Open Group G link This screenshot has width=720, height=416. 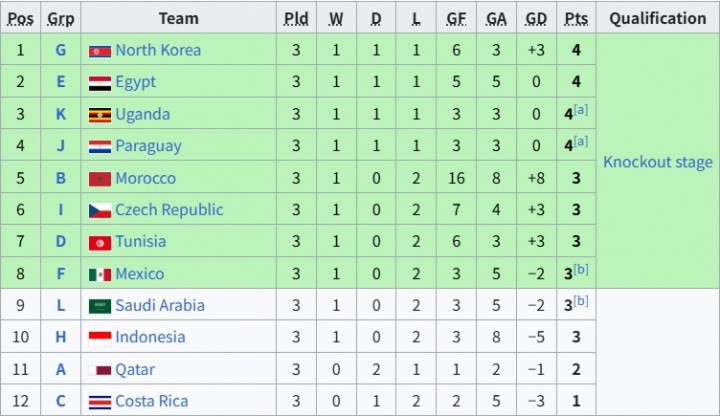61,50
